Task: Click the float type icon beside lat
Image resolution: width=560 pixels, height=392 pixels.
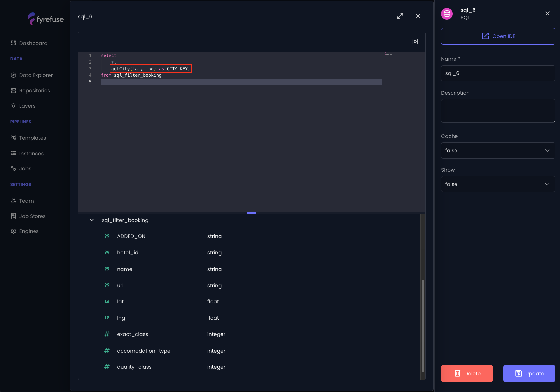Action: [x=107, y=302]
